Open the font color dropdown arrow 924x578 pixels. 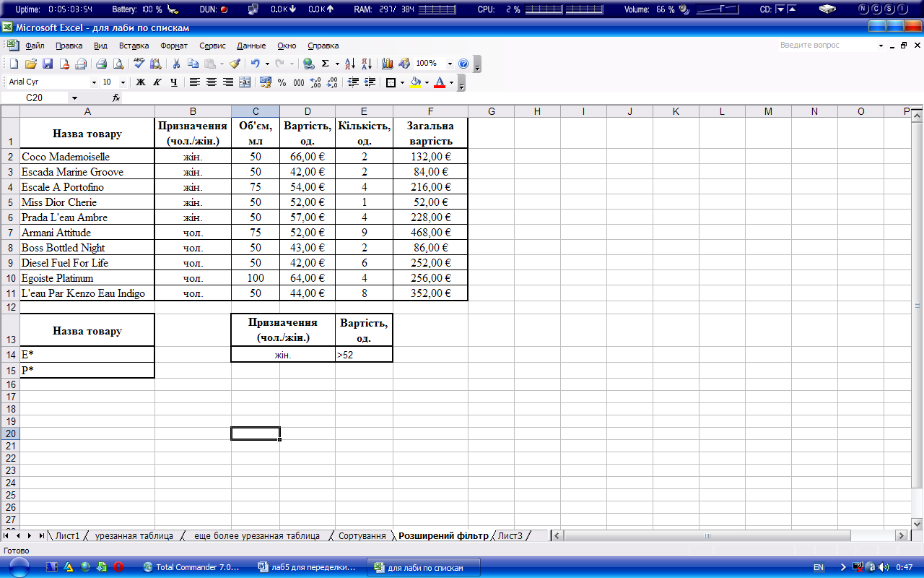click(x=451, y=82)
